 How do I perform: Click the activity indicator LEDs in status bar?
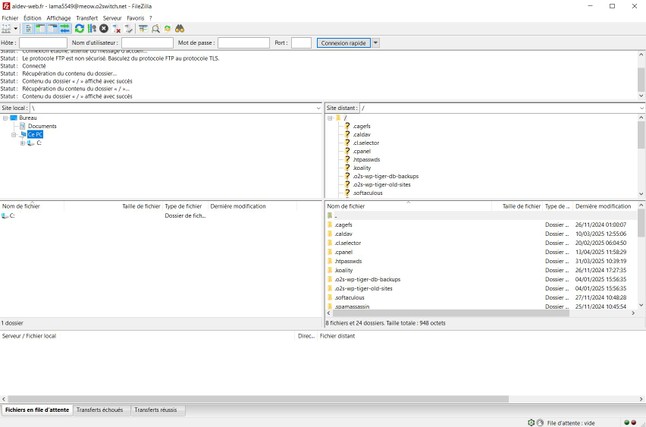coord(630,422)
